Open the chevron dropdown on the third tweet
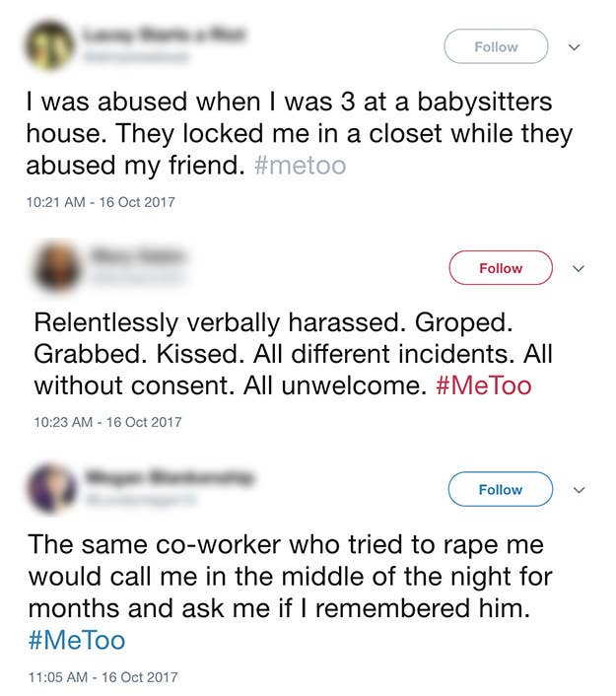 579,490
